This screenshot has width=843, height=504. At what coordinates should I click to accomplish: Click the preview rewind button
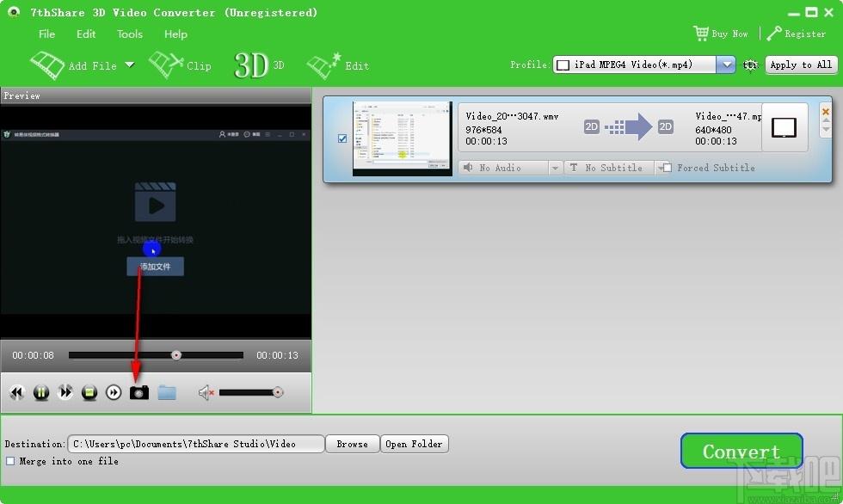[16, 392]
